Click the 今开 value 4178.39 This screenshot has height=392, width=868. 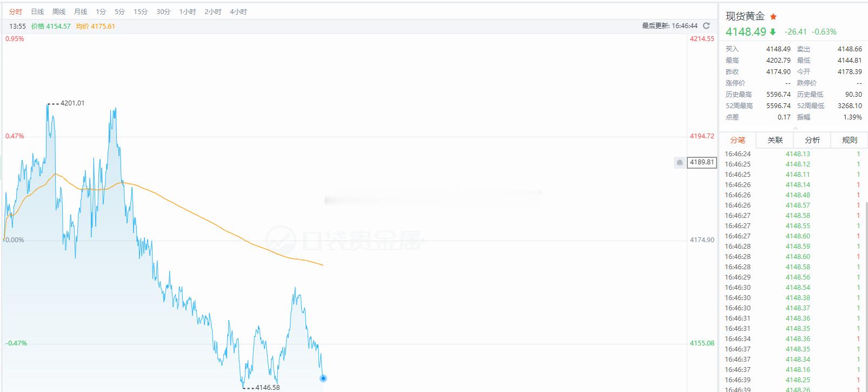850,72
